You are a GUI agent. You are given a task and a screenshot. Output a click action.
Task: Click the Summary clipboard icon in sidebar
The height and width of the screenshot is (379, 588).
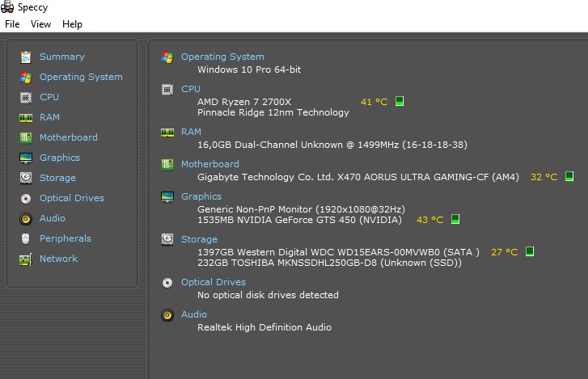(x=26, y=57)
